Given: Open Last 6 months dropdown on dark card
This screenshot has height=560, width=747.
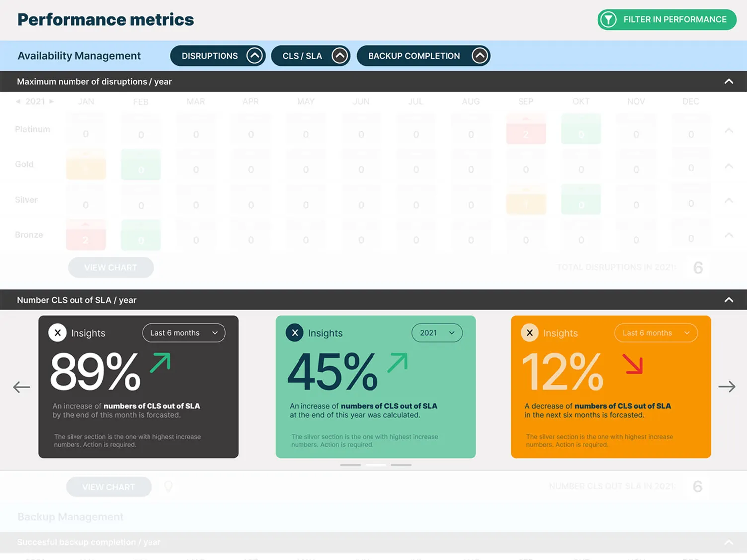Looking at the screenshot, I should click(184, 333).
